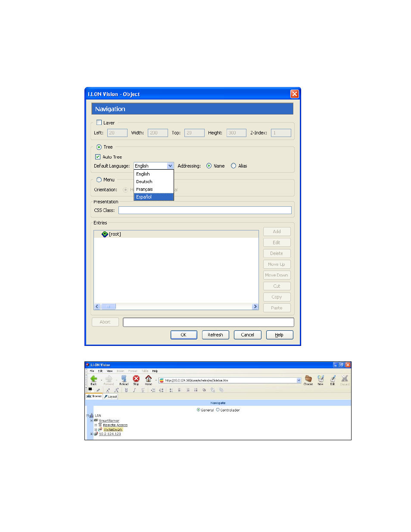Image resolution: width=411 pixels, height=532 pixels.
Task: Select the Tree radio button
Action: [x=99, y=147]
